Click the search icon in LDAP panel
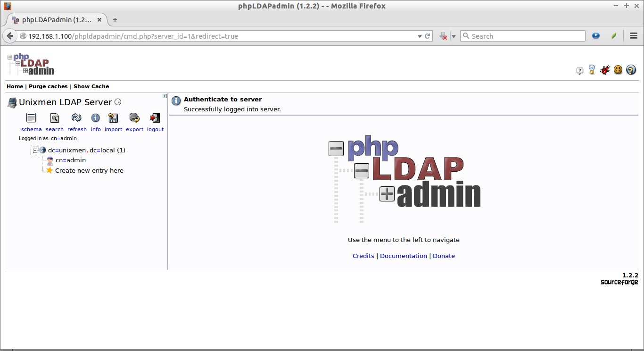Screen dimensions: 644x351 pyautogui.click(x=55, y=118)
